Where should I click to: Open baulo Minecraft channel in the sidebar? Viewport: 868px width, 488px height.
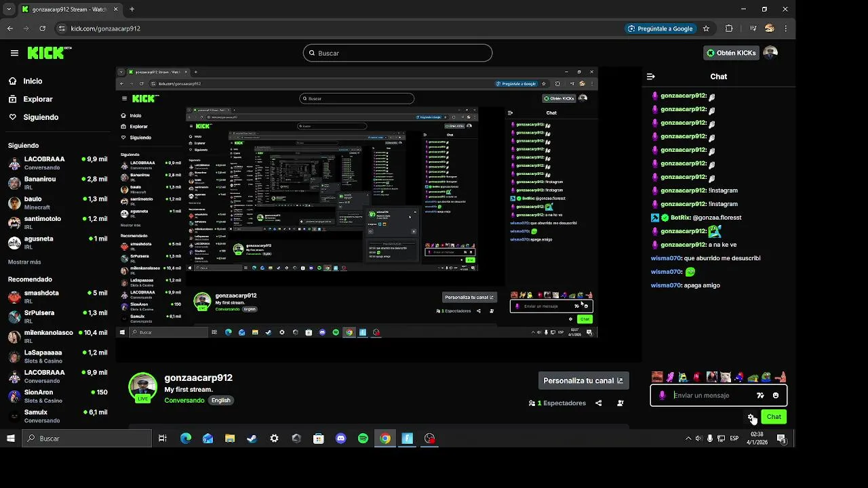tap(58, 203)
